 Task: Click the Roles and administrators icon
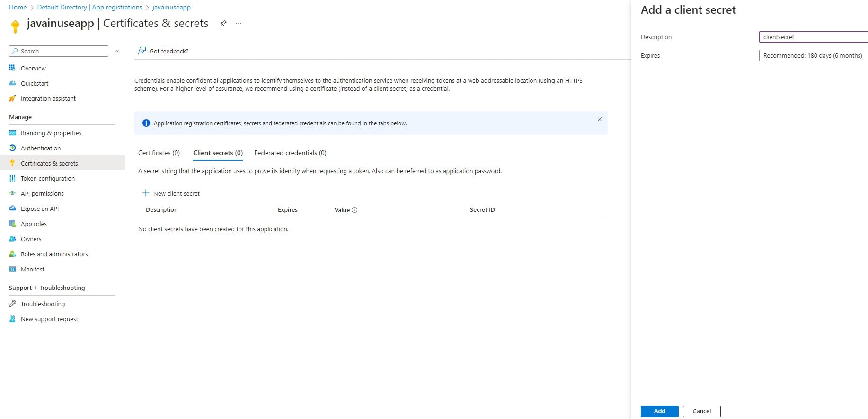point(12,254)
